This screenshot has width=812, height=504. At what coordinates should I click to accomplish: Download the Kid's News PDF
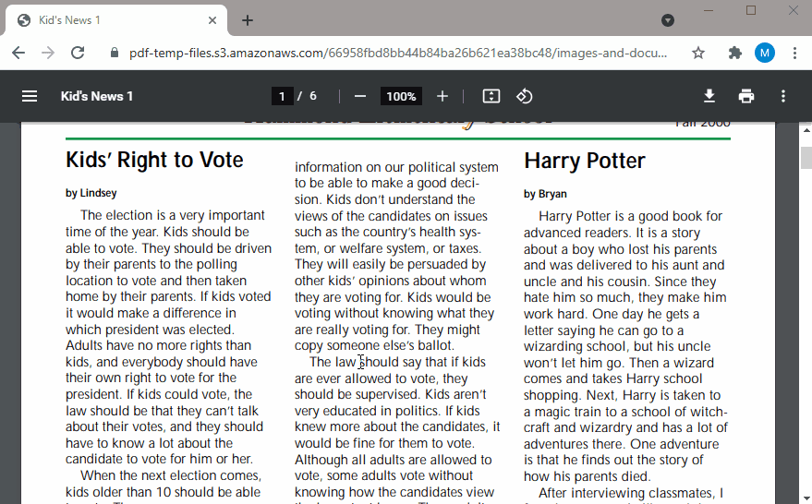pos(709,96)
